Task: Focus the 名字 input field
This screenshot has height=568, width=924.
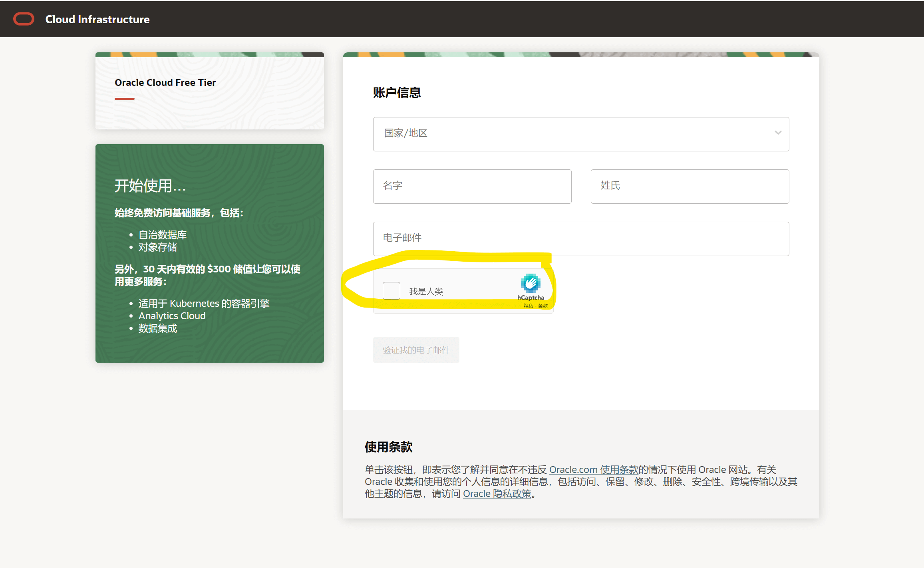Action: (472, 186)
